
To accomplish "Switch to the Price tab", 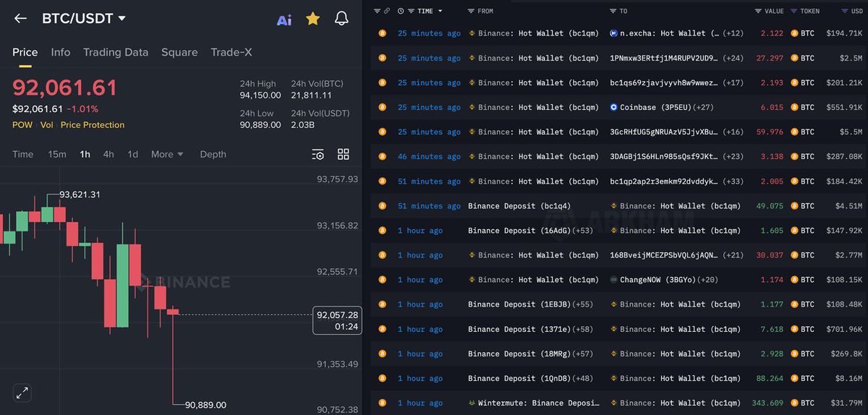I will click(25, 52).
